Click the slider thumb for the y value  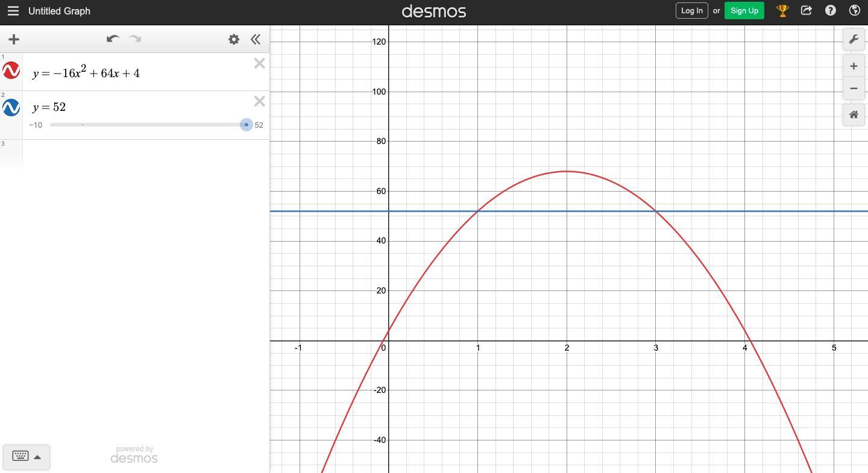tap(246, 125)
